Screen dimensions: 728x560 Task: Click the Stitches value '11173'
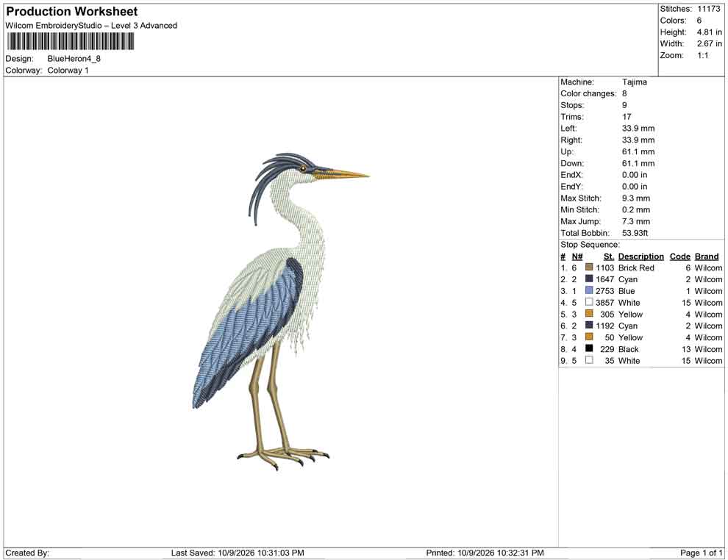pyautogui.click(x=708, y=9)
